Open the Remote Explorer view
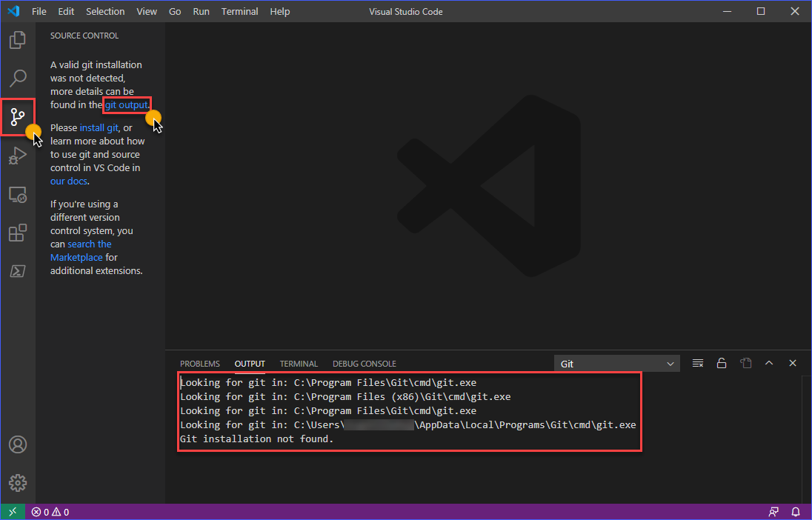 (x=18, y=194)
